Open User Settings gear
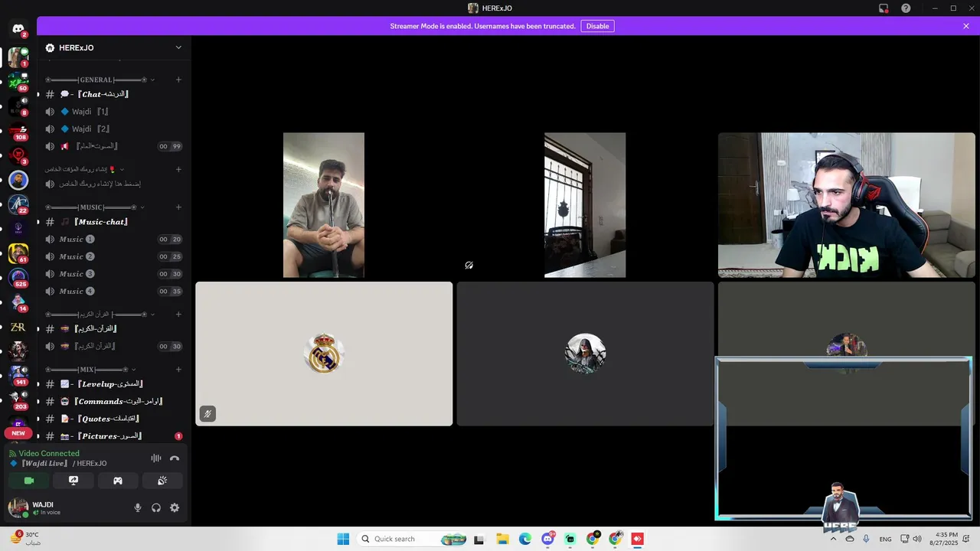Image resolution: width=980 pixels, height=551 pixels. (175, 507)
